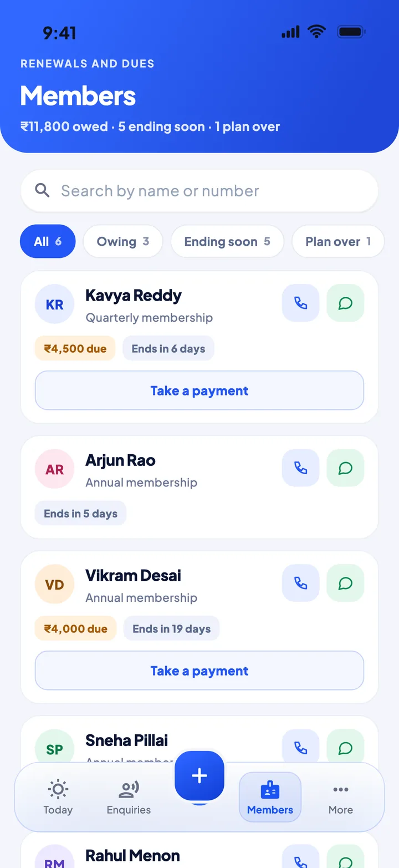Select the All filter chip
Image resolution: width=399 pixels, height=868 pixels.
click(x=48, y=241)
